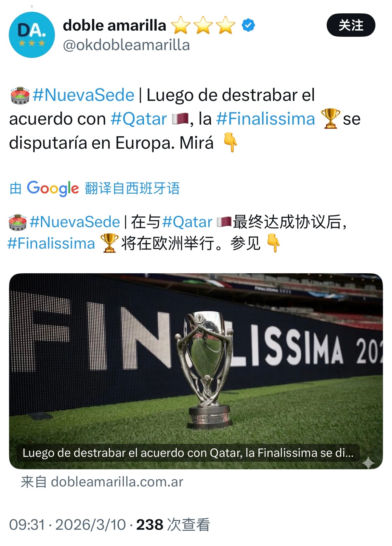
Task: Tap the 翻译自西班牙语 translation label
Action: click(132, 188)
